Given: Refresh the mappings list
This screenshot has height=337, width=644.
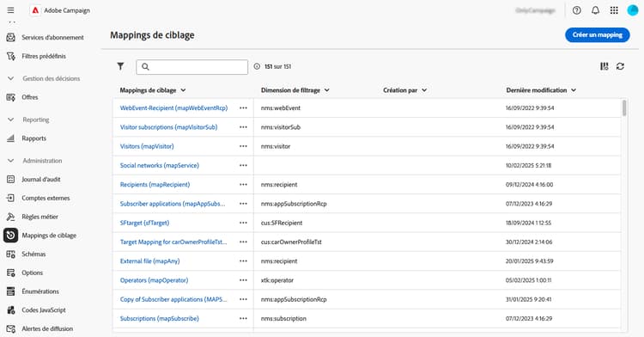Looking at the screenshot, I should [620, 66].
